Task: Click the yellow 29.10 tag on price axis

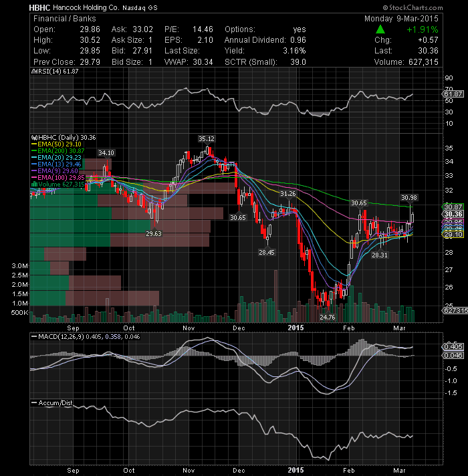Action: tap(453, 235)
